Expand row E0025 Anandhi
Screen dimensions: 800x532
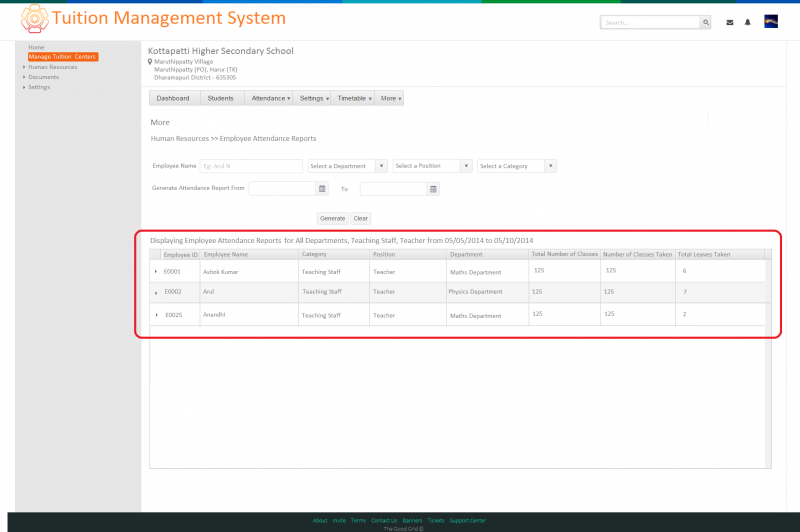(x=157, y=315)
